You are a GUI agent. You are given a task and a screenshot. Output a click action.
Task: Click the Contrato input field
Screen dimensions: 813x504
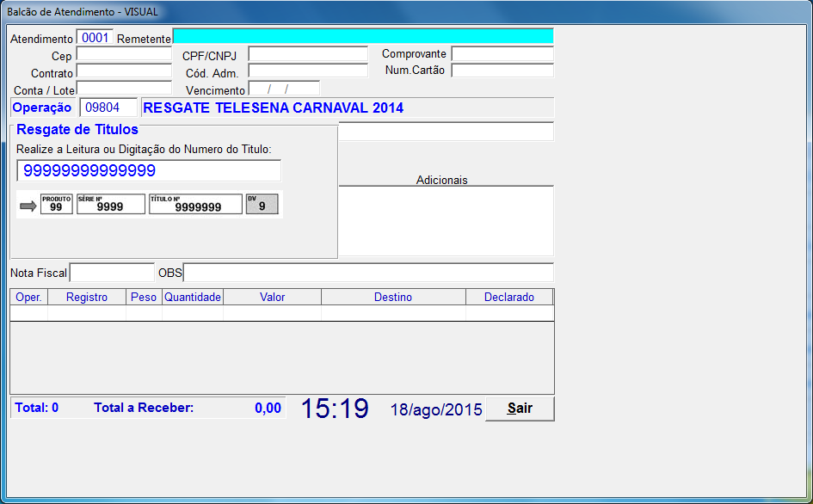click(x=124, y=71)
